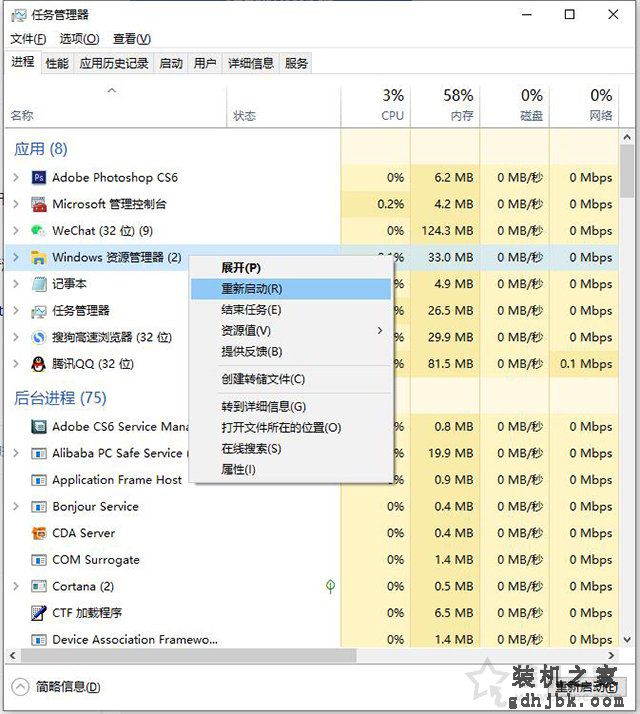Switch to the 启动 tab
The width and height of the screenshot is (640, 714).
coord(171,63)
